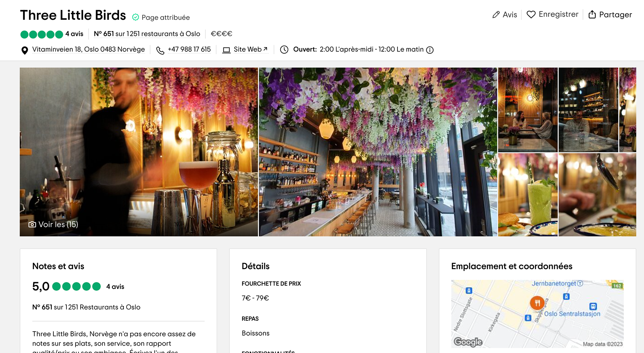Screen dimensions: 644x353
Task: Click the '4 avis' link near title
Action: (x=74, y=34)
